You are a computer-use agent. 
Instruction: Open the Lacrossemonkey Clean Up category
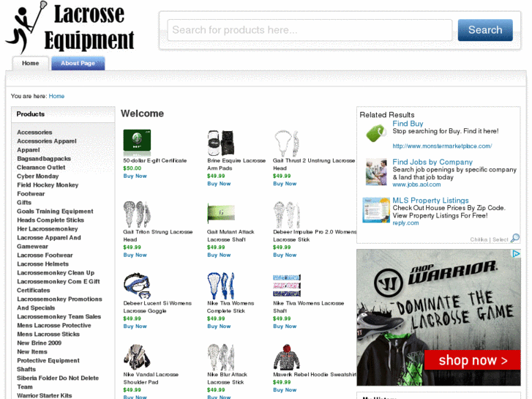(56, 272)
